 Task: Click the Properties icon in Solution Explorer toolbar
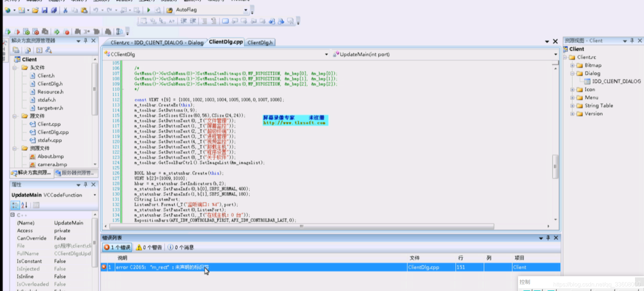coord(16,50)
